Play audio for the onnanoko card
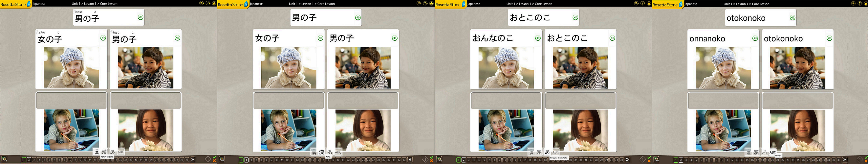This screenshot has height=164, width=868. click(755, 38)
